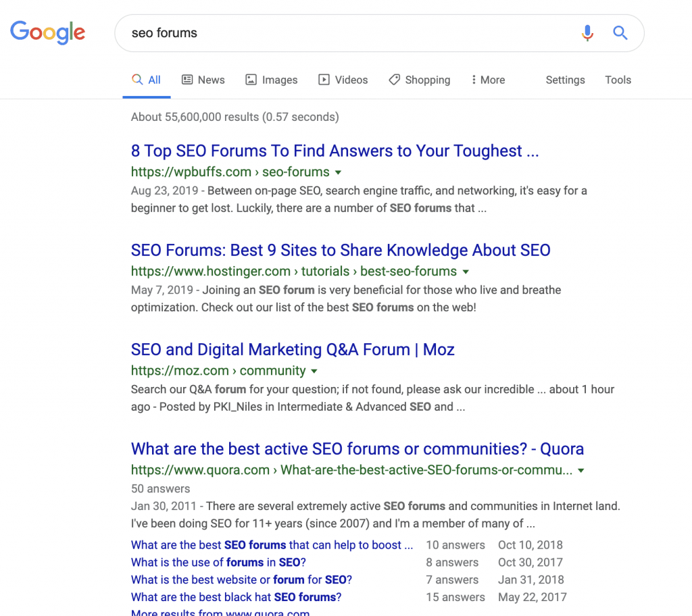Screen dimensions: 692x616
Task: Click the wpbuffs.com green URL text
Action: coord(230,172)
